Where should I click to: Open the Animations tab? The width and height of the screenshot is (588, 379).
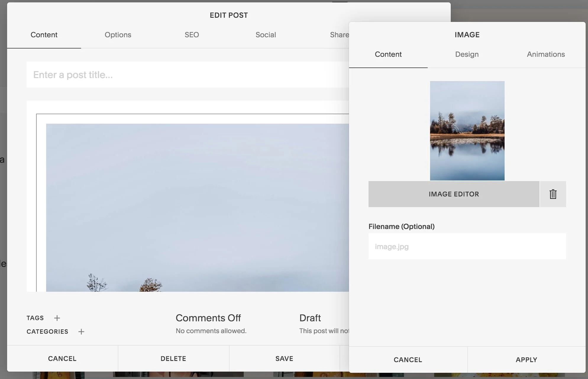click(x=546, y=54)
